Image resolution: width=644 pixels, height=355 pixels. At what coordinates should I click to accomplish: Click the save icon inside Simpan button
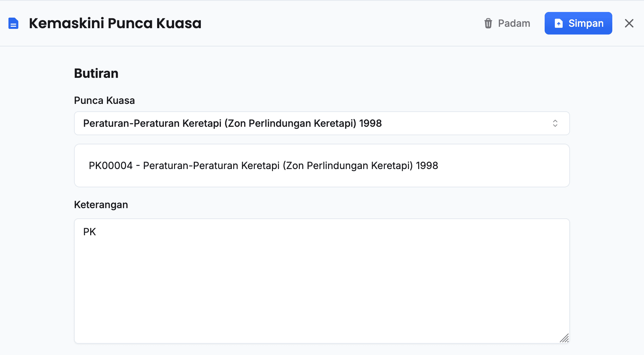click(558, 23)
